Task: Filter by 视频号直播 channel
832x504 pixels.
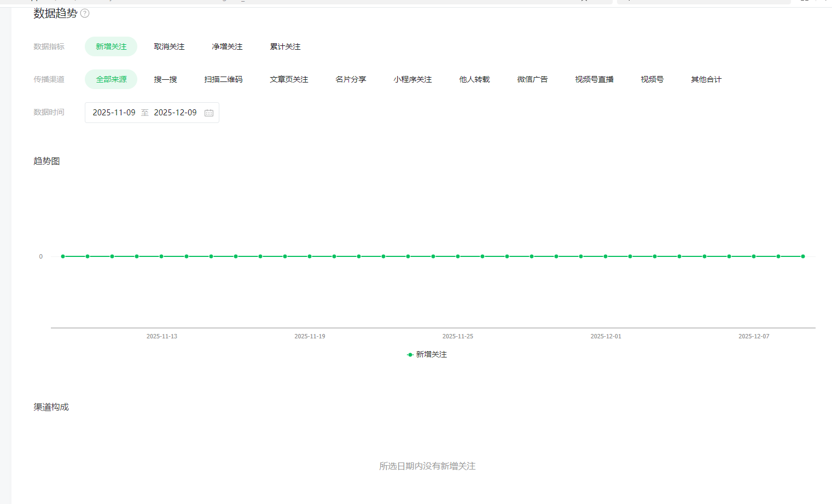Action: [594, 79]
